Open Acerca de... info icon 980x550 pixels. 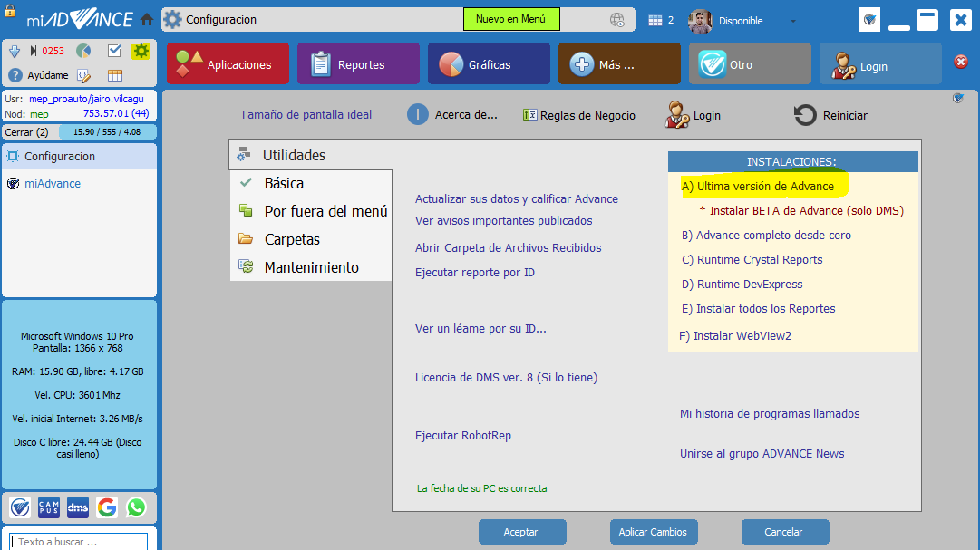418,115
